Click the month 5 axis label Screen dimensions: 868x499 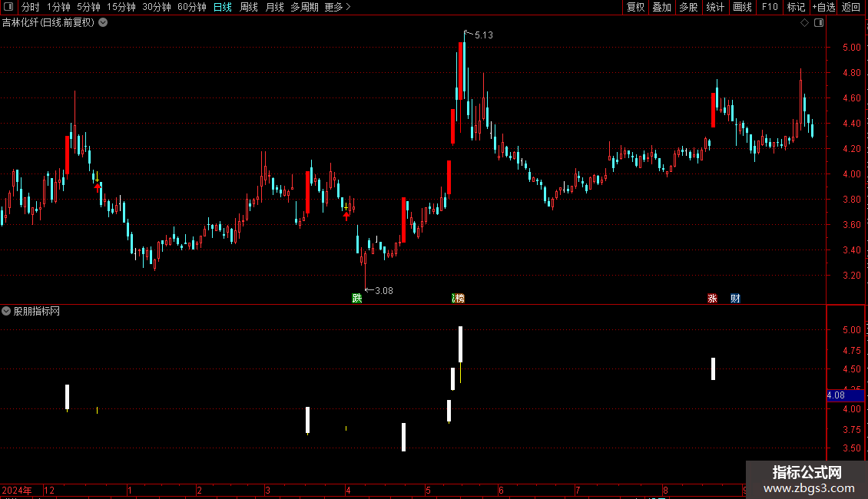(428, 490)
